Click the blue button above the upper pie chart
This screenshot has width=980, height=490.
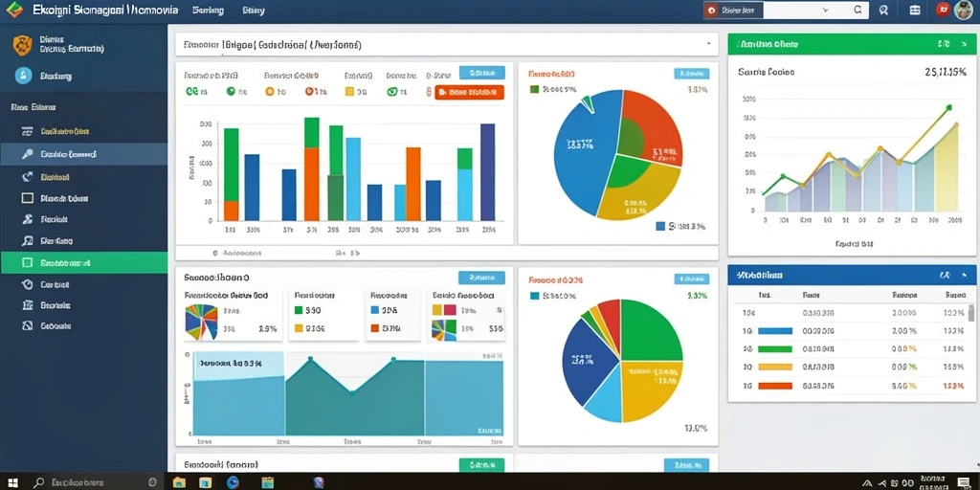click(x=691, y=73)
